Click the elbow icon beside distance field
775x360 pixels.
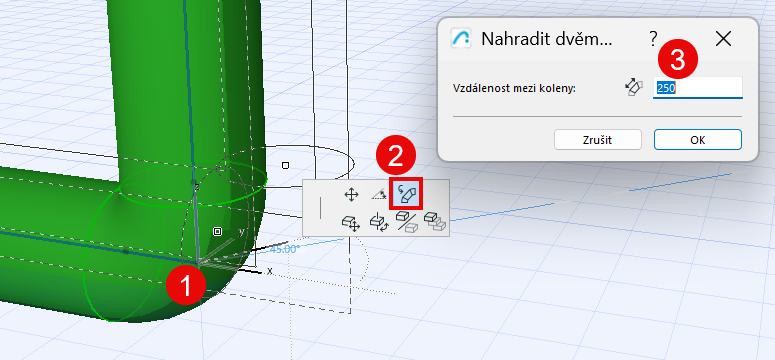coord(634,88)
